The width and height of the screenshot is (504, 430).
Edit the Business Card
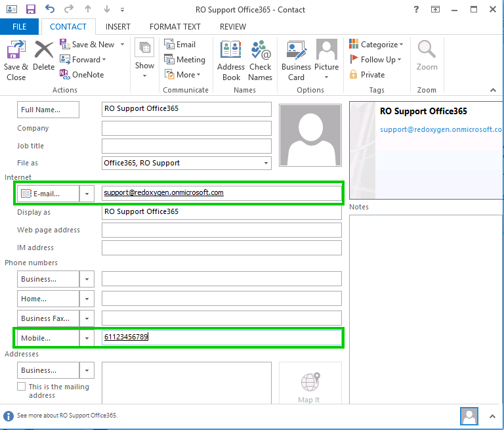tap(296, 60)
